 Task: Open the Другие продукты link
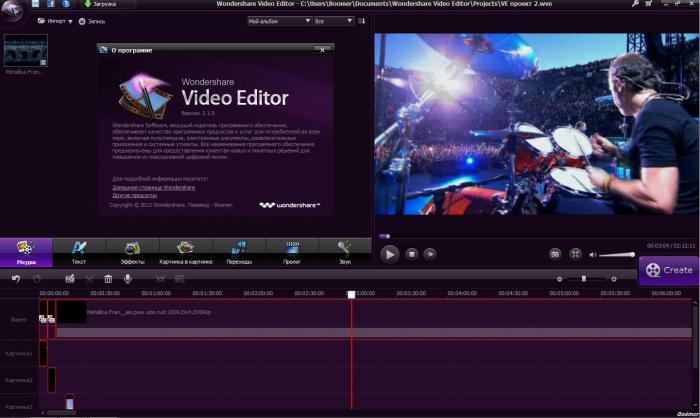tap(134, 195)
